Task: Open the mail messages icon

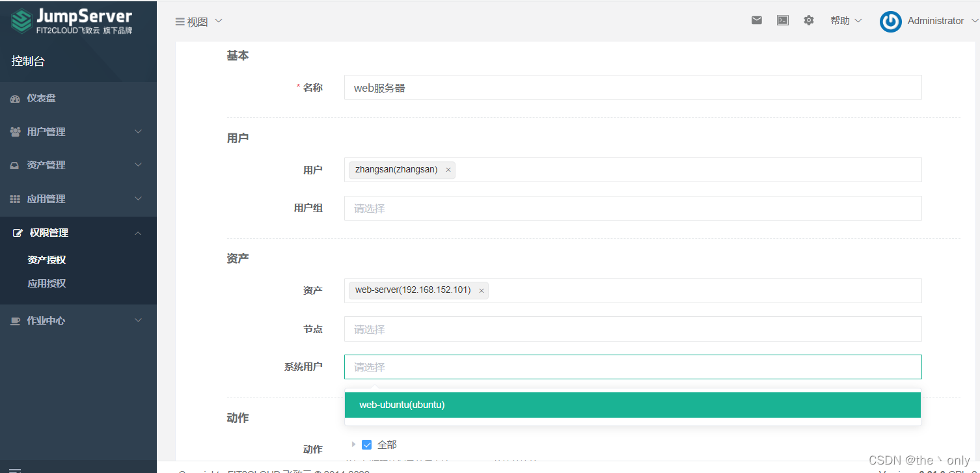Action: point(757,20)
